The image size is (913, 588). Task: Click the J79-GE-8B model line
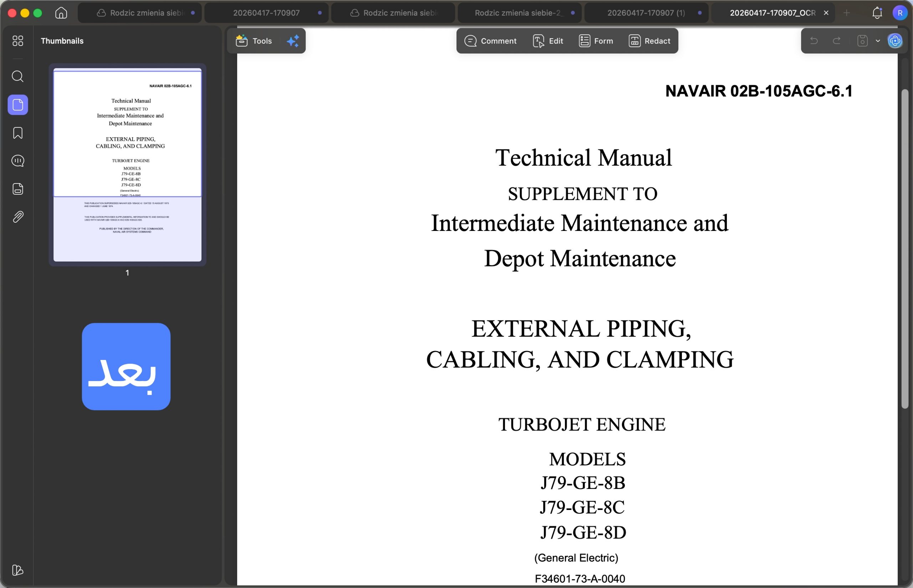coord(582,483)
